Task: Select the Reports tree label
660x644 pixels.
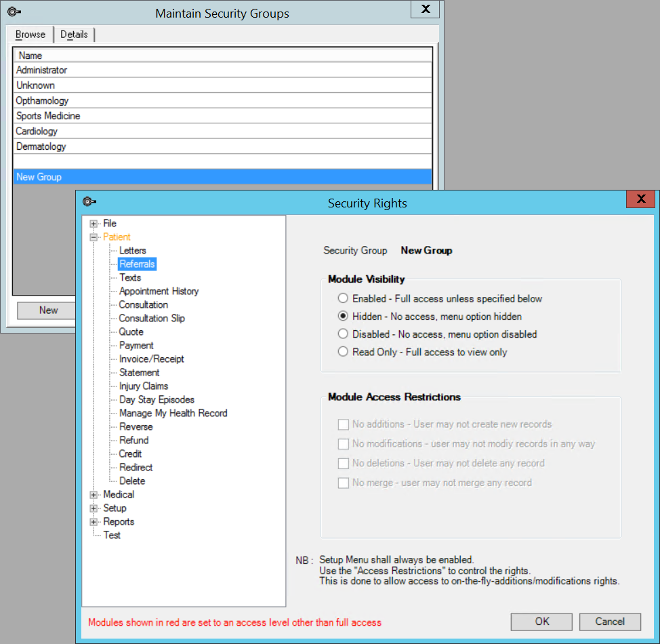Action: 119,522
